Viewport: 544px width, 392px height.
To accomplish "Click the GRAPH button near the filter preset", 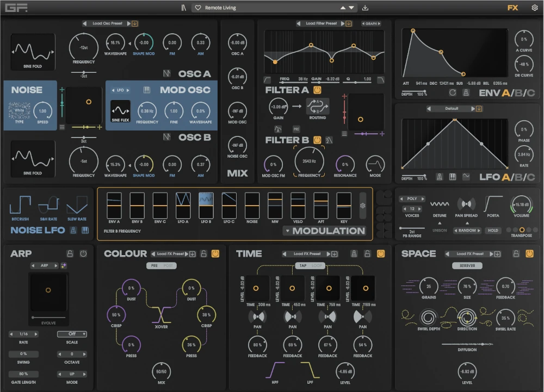I will point(372,23).
